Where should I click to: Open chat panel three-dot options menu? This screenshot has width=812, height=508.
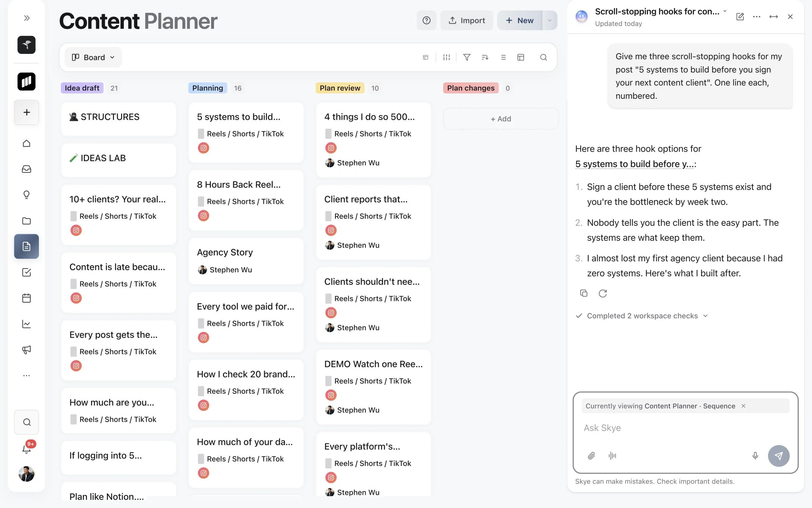[757, 17]
